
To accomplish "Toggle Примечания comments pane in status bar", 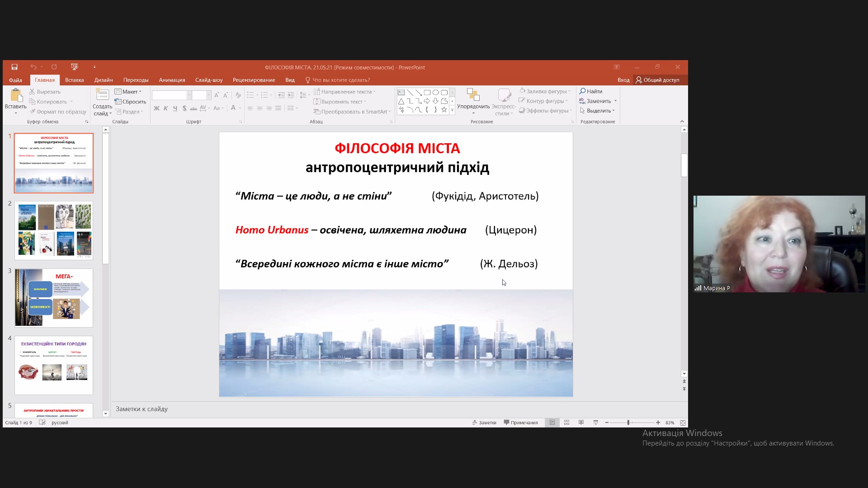I will (x=521, y=422).
